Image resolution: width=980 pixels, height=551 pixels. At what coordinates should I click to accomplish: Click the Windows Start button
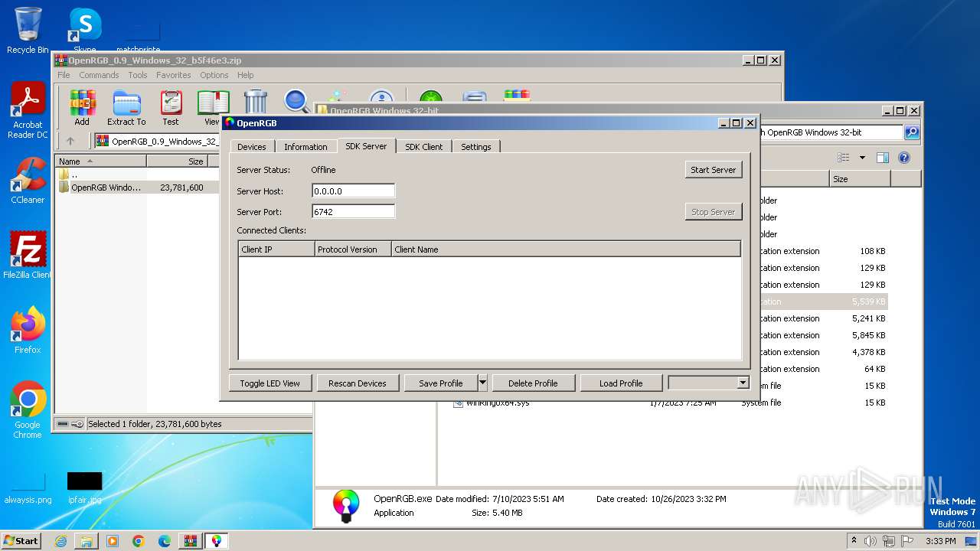point(21,540)
